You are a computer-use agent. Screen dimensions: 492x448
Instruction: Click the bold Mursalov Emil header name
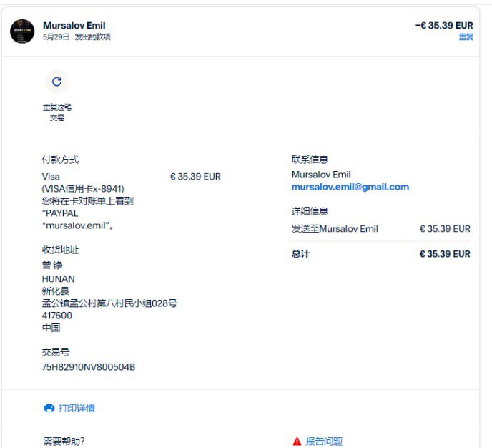pyautogui.click(x=74, y=26)
